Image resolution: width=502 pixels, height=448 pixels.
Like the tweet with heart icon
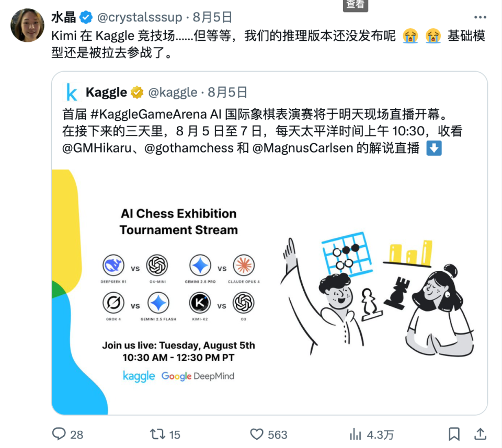(x=256, y=434)
